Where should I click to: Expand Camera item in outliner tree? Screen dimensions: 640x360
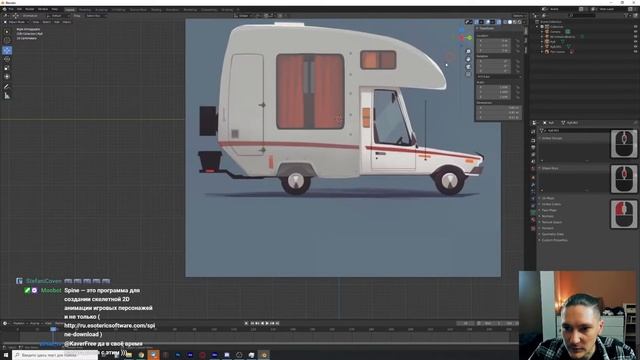pos(542,31)
